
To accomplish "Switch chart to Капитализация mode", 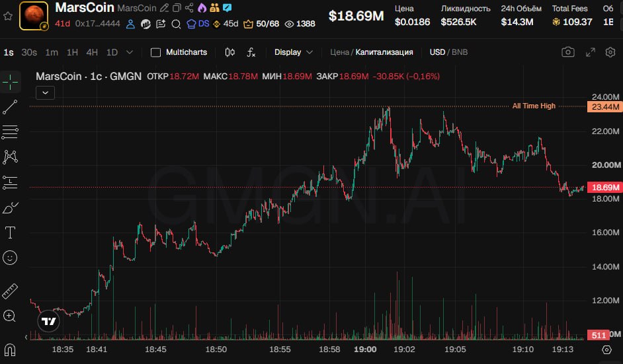I will pos(384,52).
